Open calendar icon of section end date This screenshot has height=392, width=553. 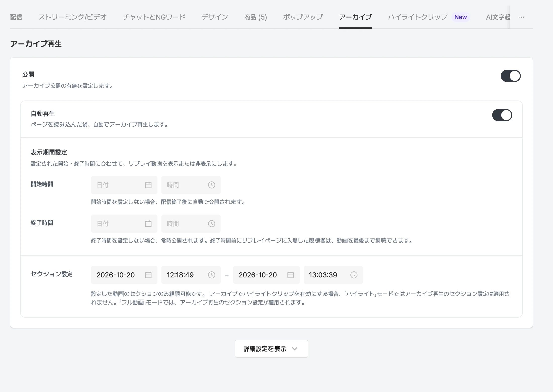pyautogui.click(x=291, y=275)
